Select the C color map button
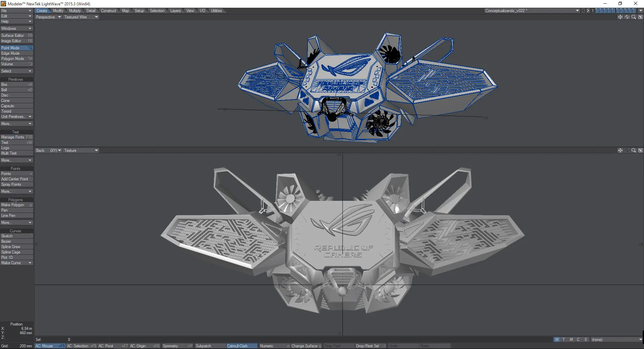This screenshot has width=644, height=349. coord(578,340)
